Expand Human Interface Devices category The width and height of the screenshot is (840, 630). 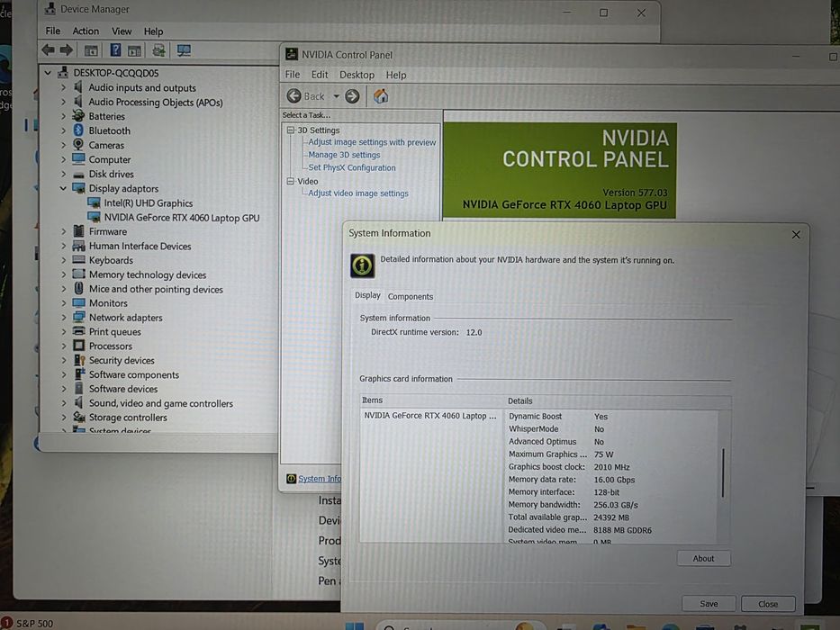tap(63, 246)
